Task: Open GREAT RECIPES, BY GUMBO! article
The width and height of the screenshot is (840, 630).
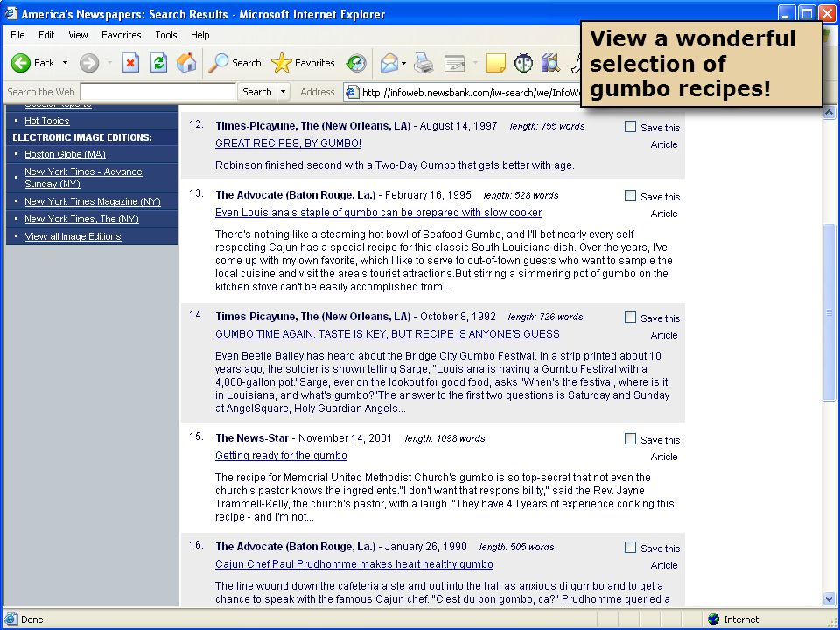Action: tap(288, 143)
